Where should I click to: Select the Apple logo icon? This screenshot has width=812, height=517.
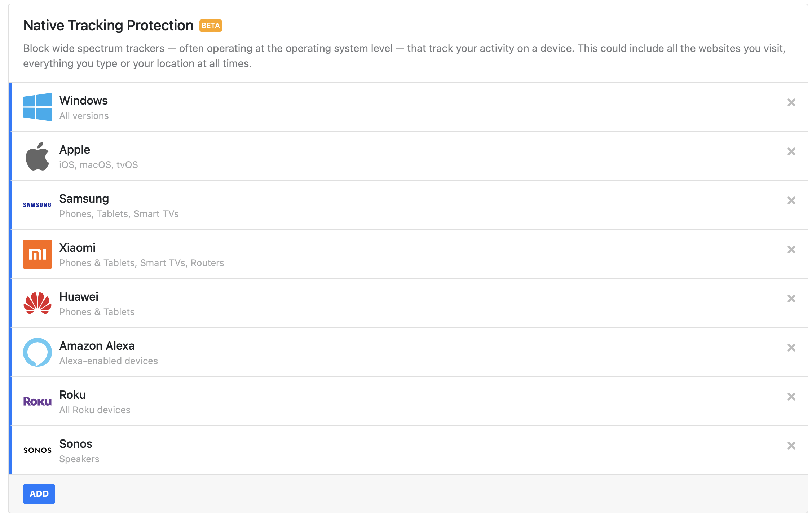[x=37, y=156]
